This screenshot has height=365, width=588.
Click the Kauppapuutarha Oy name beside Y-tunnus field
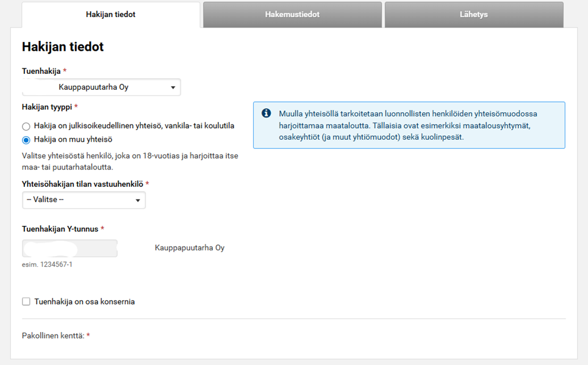tap(190, 248)
